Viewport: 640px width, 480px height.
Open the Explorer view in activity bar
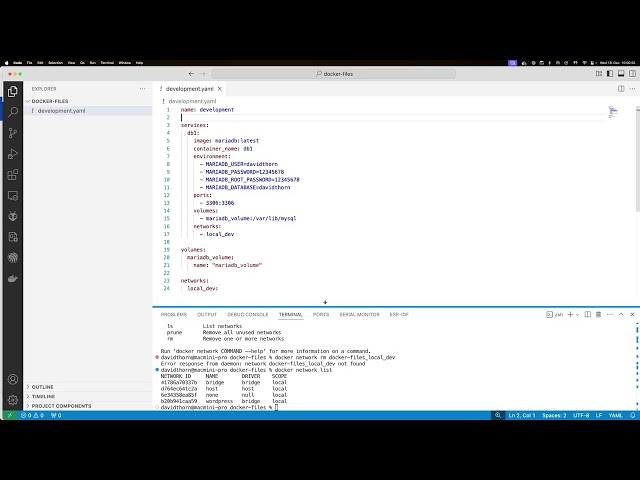(13, 91)
